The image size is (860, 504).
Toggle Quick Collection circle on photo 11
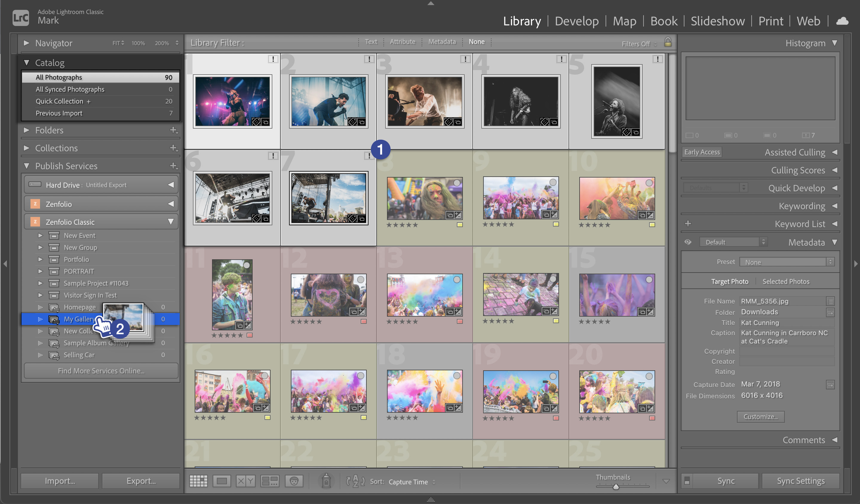pyautogui.click(x=246, y=265)
